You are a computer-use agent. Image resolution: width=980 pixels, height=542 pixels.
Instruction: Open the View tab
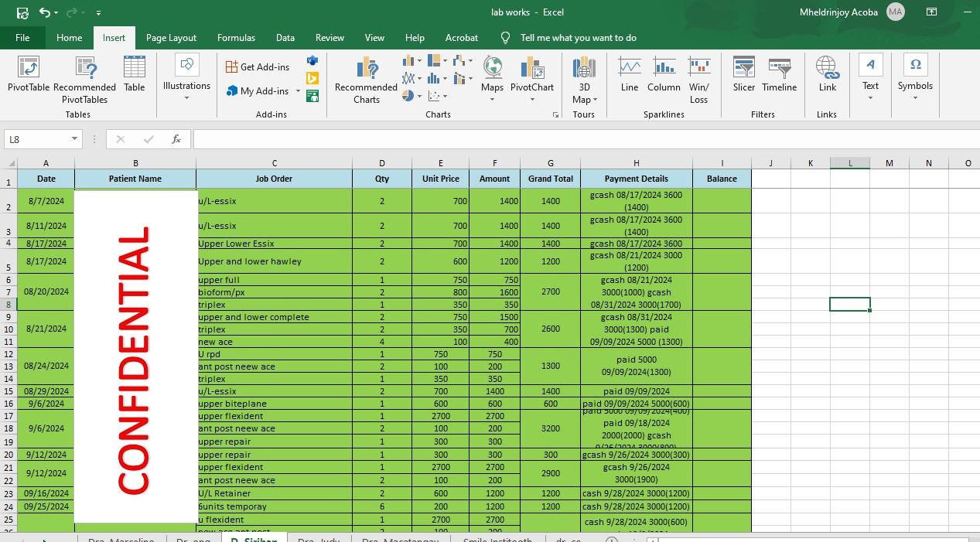pyautogui.click(x=374, y=38)
